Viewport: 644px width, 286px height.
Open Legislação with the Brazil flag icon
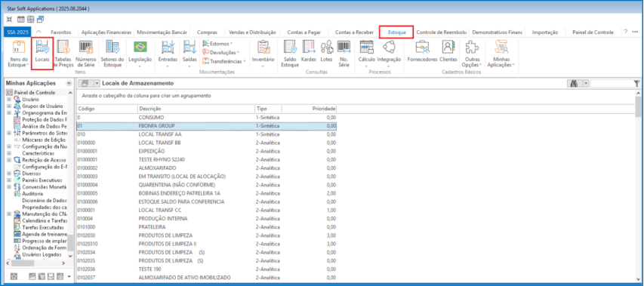140,54
